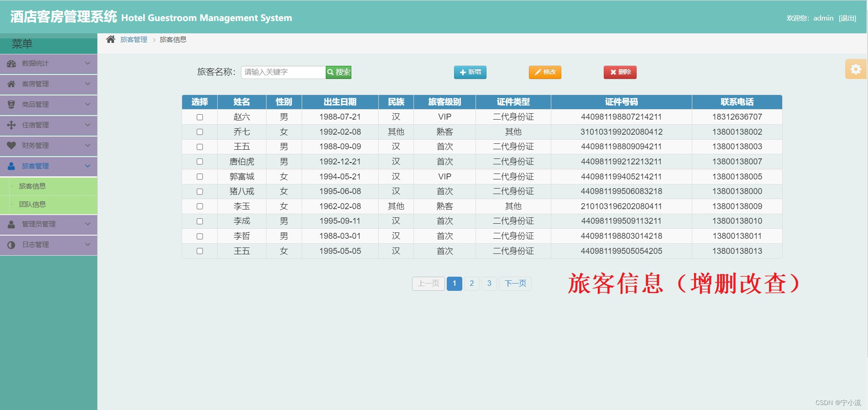Tick the checkbox for 郭富城
Screen dimensions: 868x410
click(199, 177)
